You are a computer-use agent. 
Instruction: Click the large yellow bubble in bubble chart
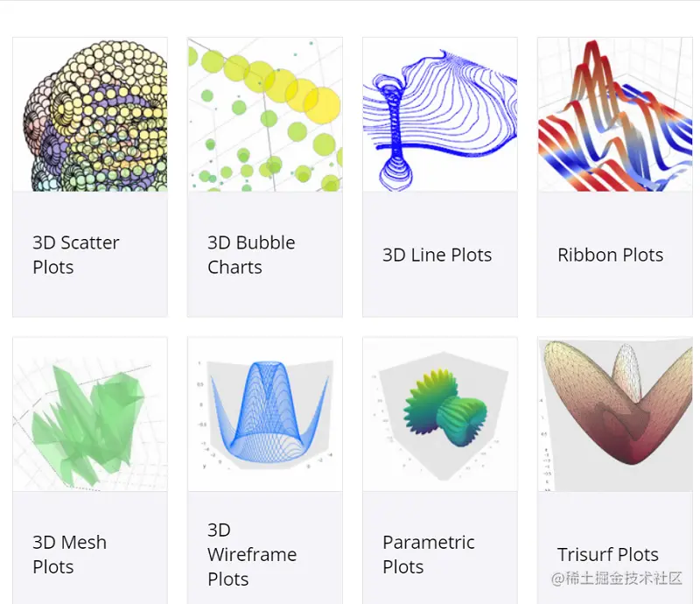coord(322,105)
